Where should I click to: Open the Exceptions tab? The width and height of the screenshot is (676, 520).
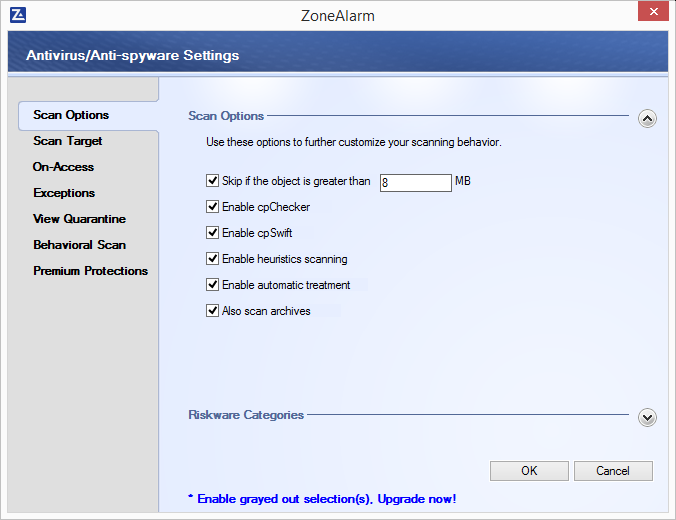coord(64,193)
